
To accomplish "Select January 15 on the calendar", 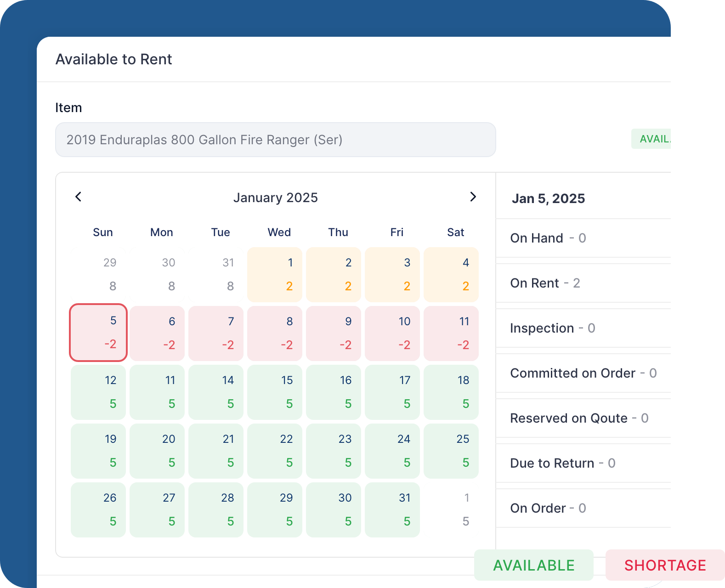I will tap(275, 392).
